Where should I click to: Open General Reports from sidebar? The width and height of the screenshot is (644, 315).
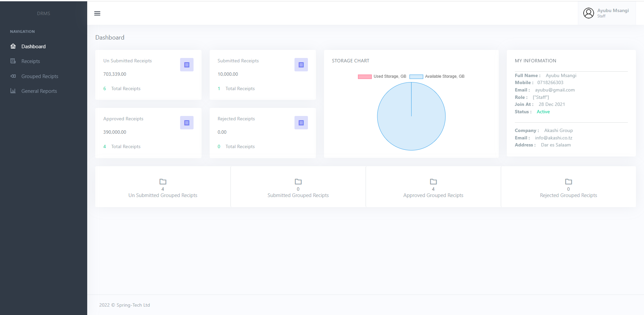39,91
